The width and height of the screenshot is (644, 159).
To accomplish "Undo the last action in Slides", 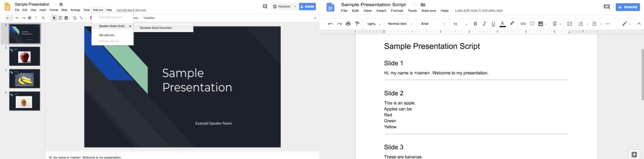I will click(x=17, y=18).
